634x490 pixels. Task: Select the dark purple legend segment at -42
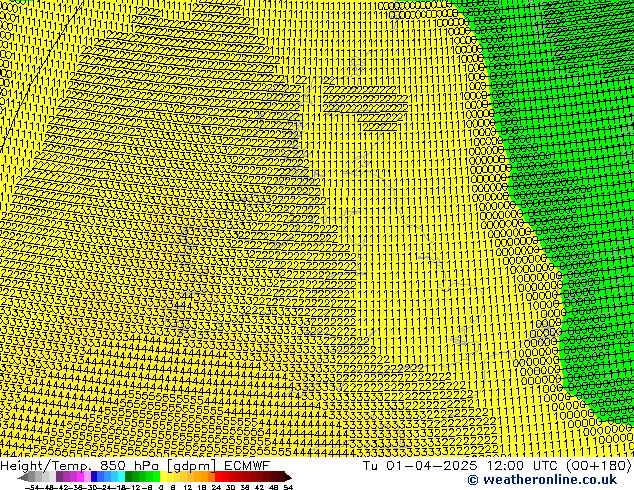coord(59,477)
